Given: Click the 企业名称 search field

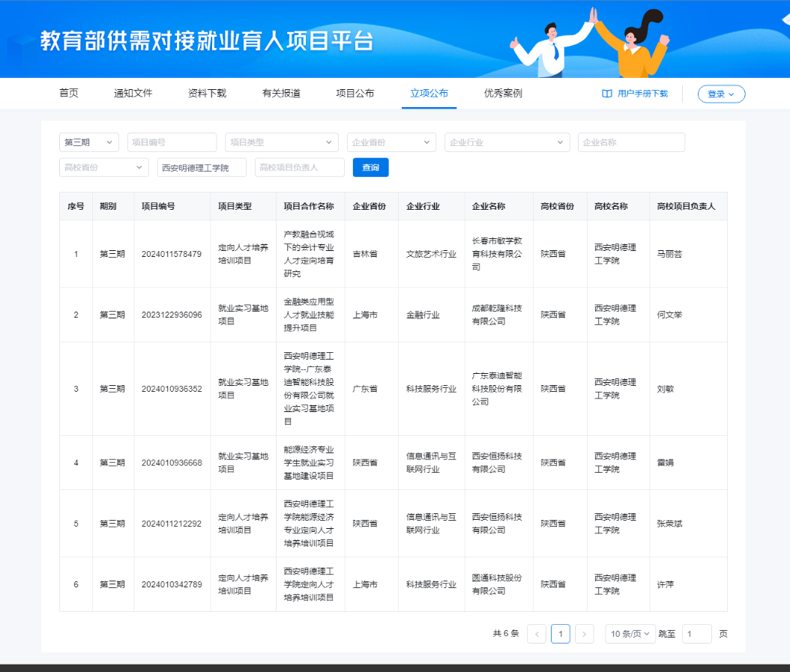Looking at the screenshot, I should 630,142.
